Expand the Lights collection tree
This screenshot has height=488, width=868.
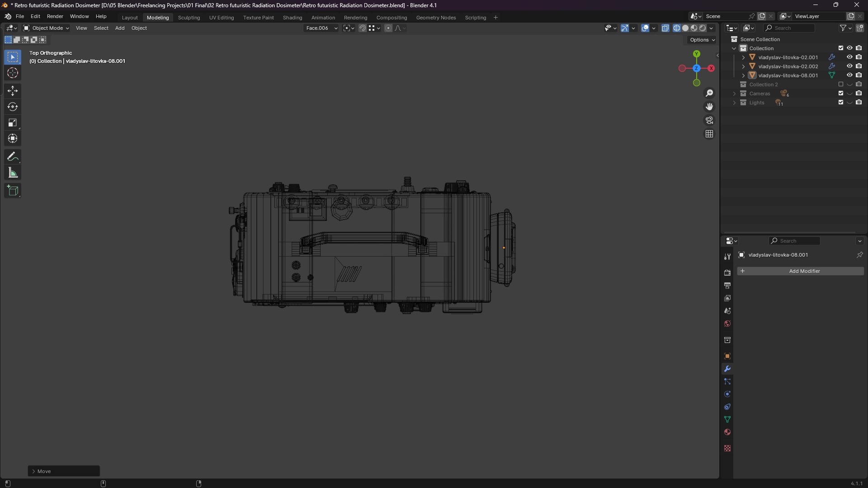(x=734, y=103)
